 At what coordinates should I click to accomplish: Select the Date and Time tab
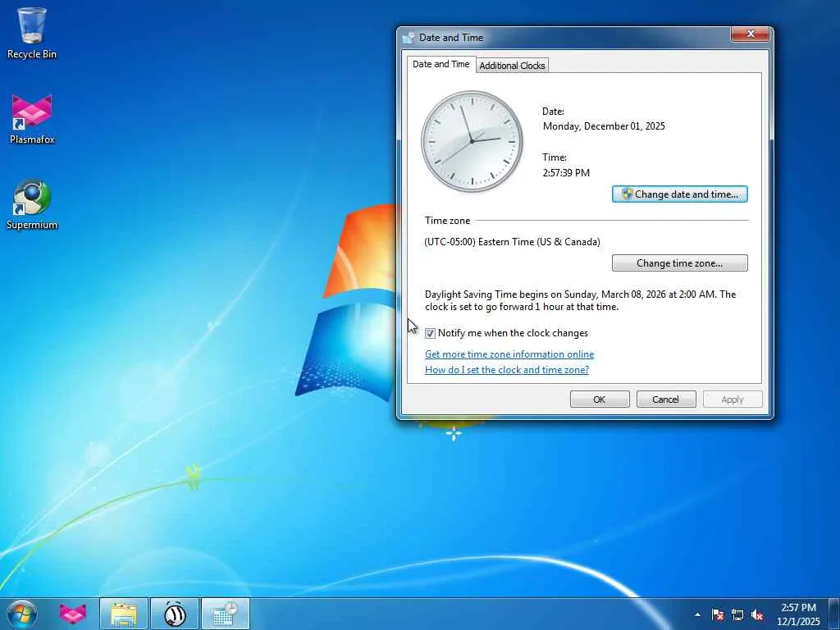(441, 64)
